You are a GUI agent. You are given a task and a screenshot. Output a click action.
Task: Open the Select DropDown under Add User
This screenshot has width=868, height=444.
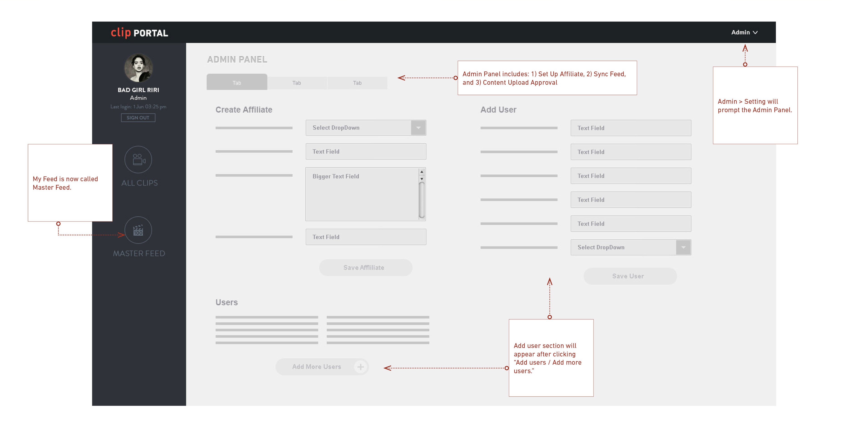pos(631,247)
